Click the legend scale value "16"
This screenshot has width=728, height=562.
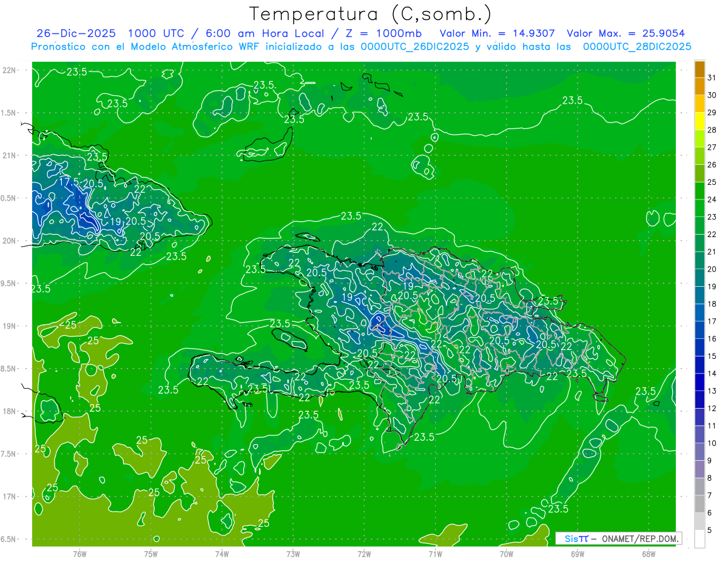[712, 339]
